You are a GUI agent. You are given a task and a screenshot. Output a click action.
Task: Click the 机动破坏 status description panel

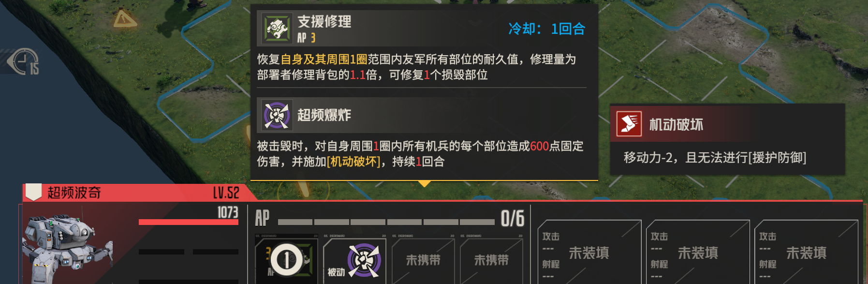[x=727, y=139]
